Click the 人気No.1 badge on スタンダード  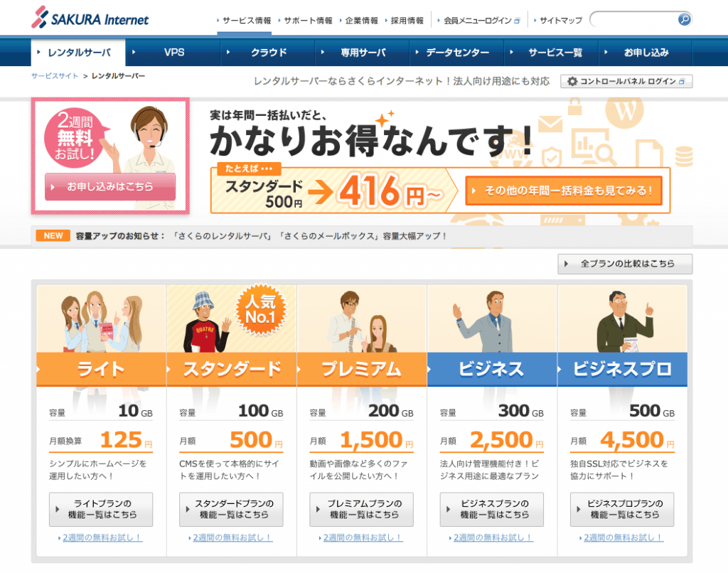(260, 310)
